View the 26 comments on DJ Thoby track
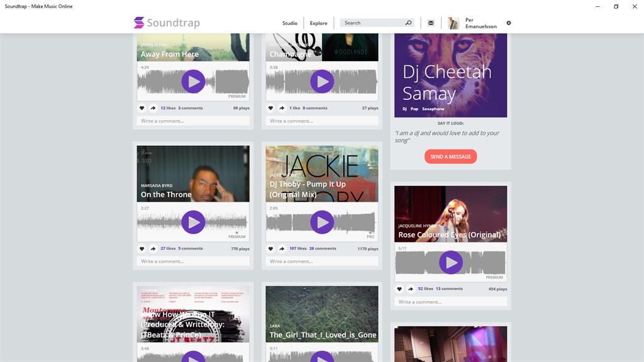Screen dimensions: 644x362 (x=323, y=248)
